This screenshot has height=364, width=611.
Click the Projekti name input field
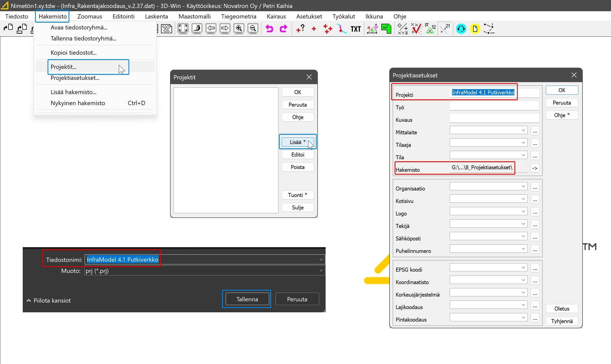[494, 93]
